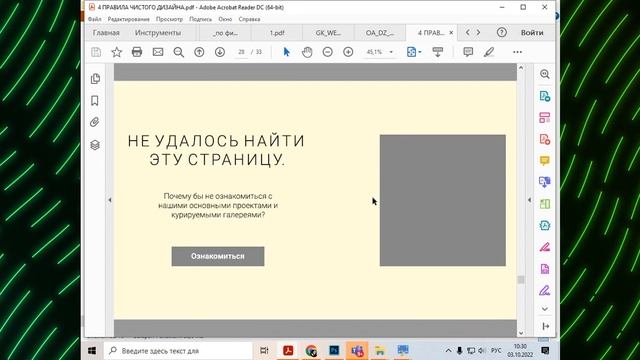Screen dimensions: 640x360
Task: Open the Окно menu
Action: click(225, 19)
